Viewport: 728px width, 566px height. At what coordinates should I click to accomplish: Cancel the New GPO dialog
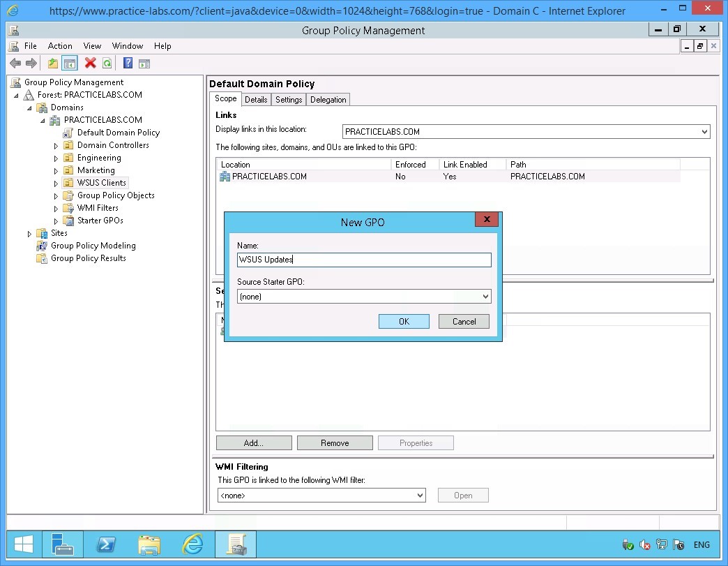(x=464, y=322)
